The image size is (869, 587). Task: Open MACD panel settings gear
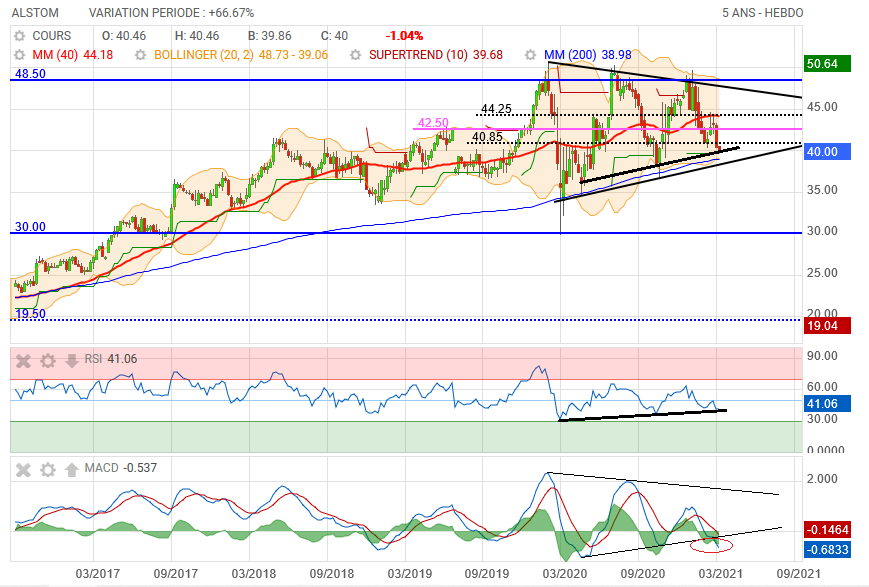(x=48, y=470)
